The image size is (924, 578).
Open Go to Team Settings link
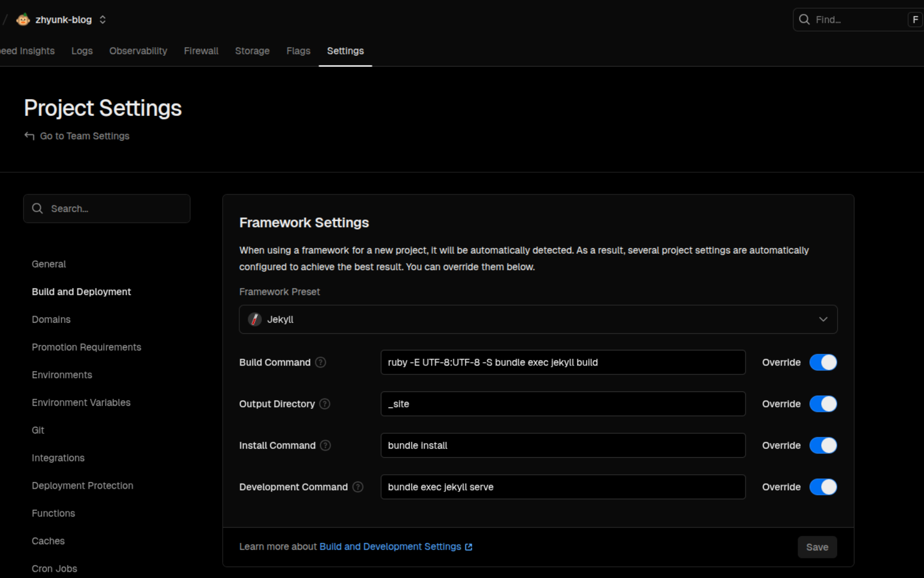pos(85,136)
